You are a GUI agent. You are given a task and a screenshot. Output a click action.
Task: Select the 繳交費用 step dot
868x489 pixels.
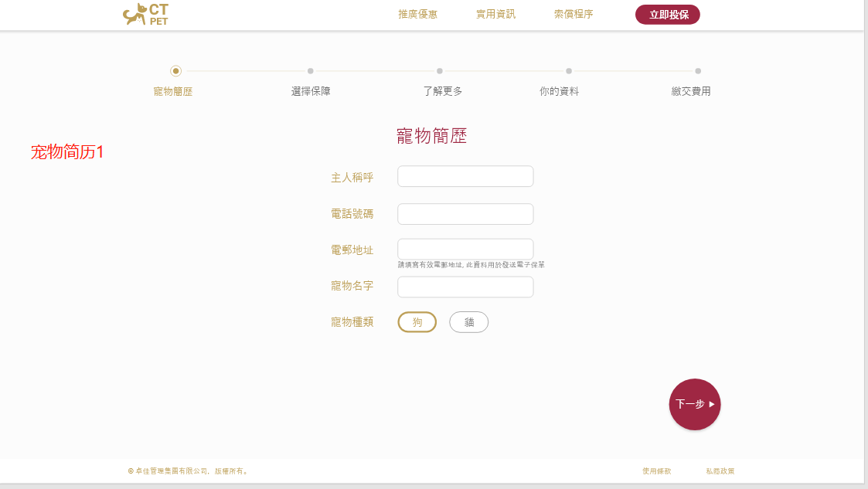698,71
